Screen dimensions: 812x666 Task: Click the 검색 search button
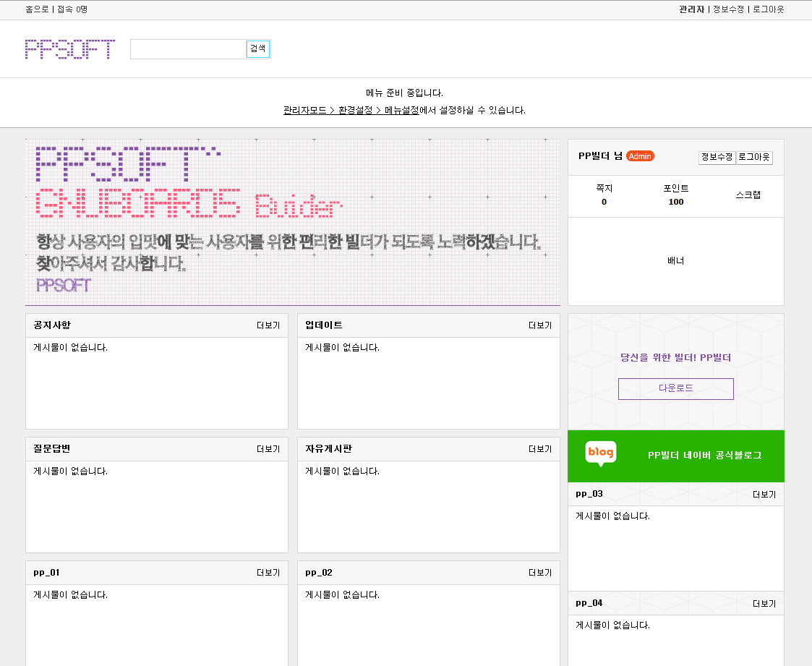tap(258, 49)
